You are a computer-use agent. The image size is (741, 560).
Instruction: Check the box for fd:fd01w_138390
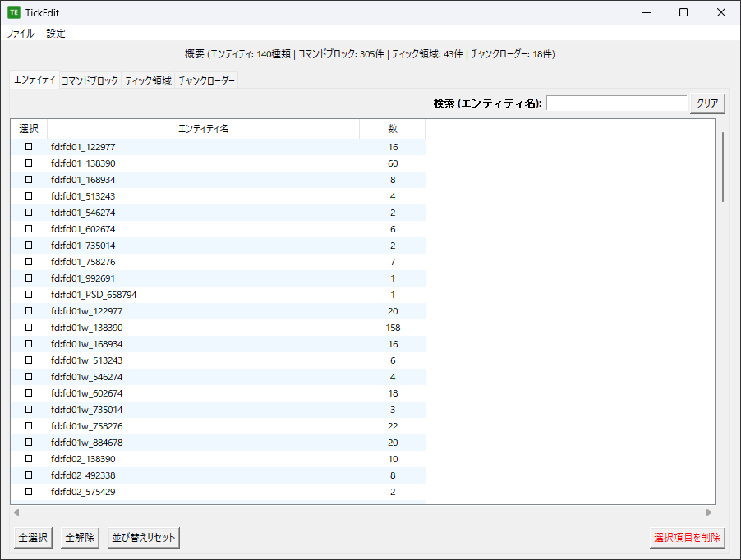click(29, 328)
